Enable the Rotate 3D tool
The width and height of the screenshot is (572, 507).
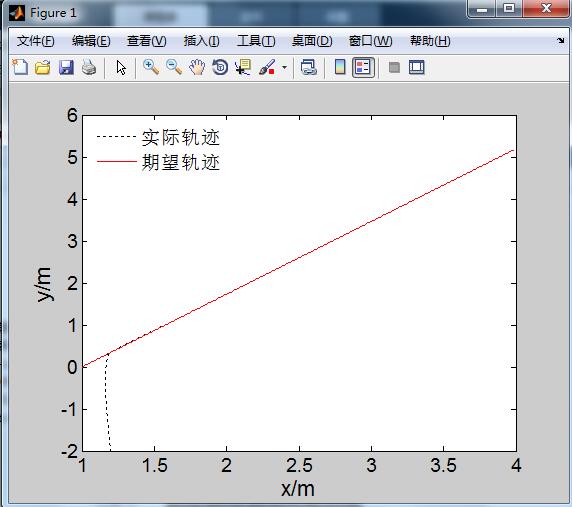[x=220, y=67]
